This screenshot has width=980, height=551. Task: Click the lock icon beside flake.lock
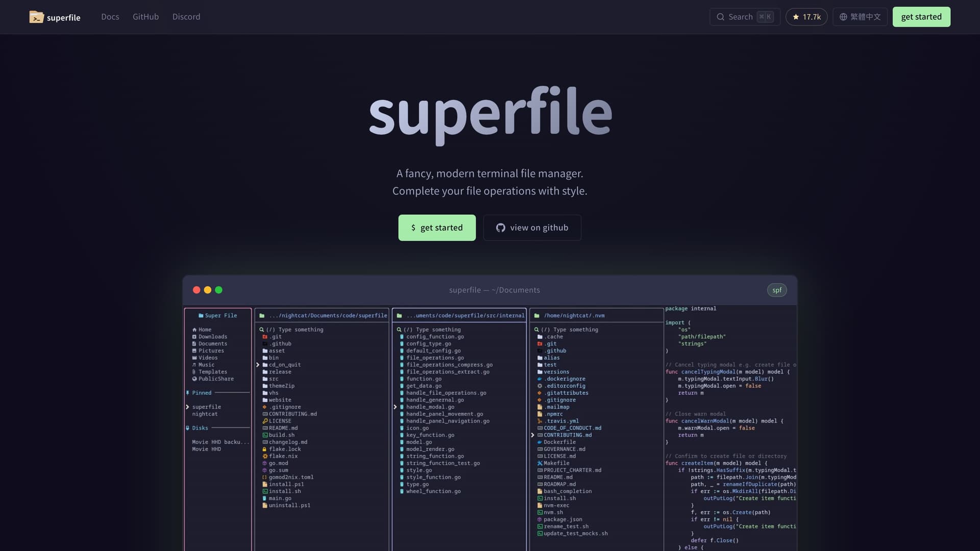point(264,449)
